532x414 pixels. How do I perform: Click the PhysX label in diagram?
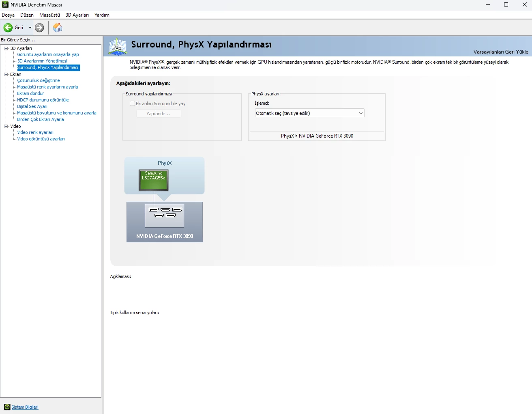pyautogui.click(x=165, y=163)
